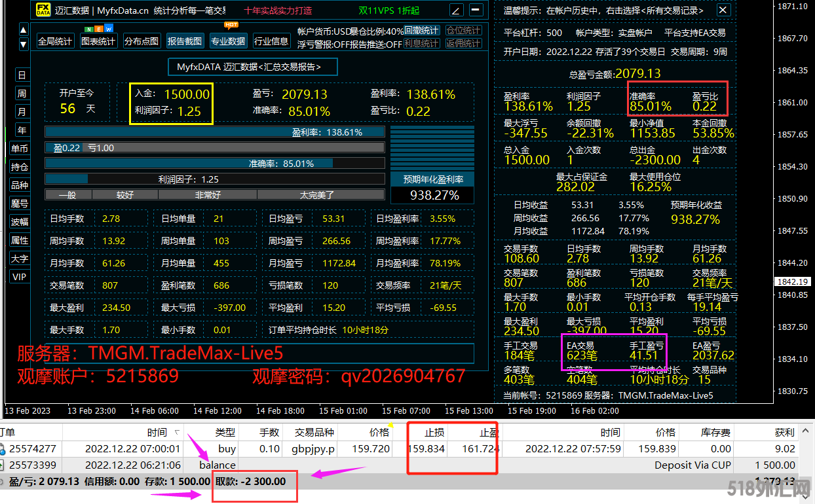This screenshot has height=504, width=815.
Task: Collapse the MyfxData panel with minus button
Action: tap(476, 10)
